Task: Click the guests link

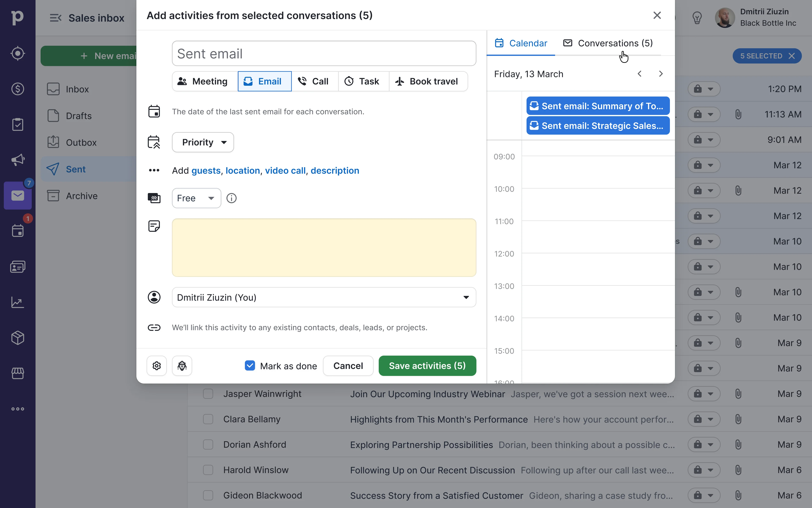Action: [206, 171]
